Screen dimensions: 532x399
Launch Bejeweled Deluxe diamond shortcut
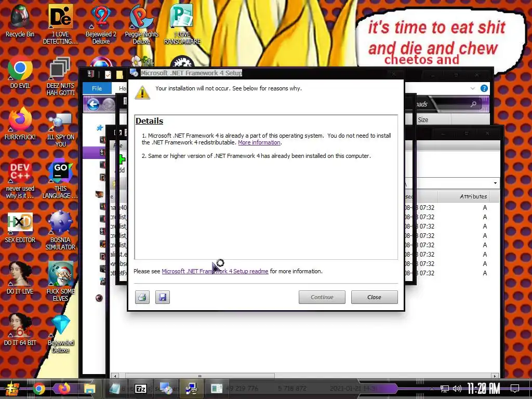point(60,333)
